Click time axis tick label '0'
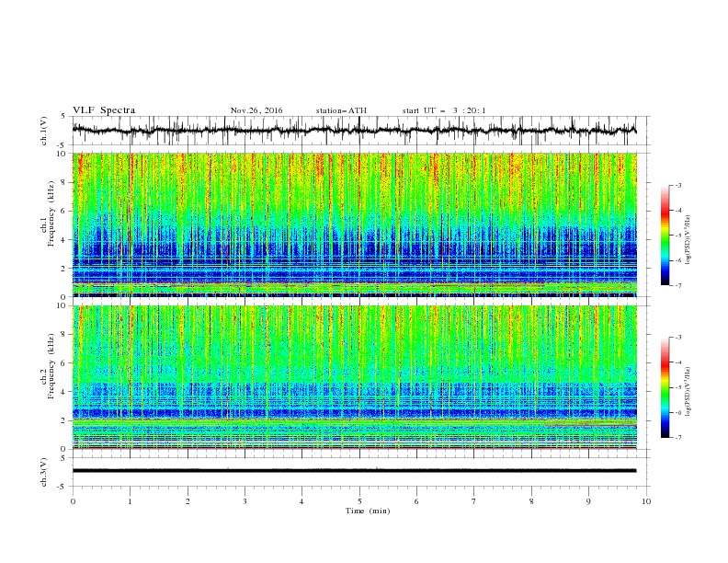Viewport: 728px width, 563px height. coord(73,501)
